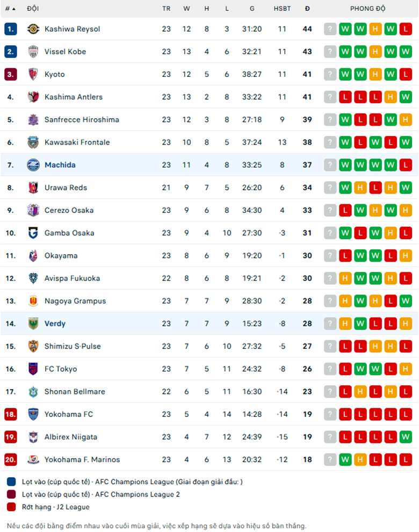Viewport: 419px width, 532px height.
Task: Open the Albirex Niigata team link
Action: pos(71,437)
